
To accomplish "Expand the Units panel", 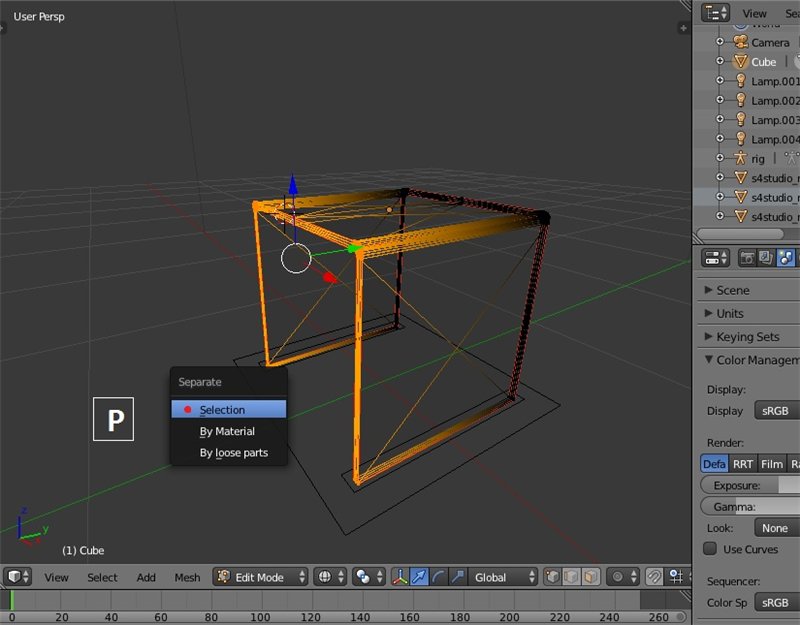I will pyautogui.click(x=730, y=313).
